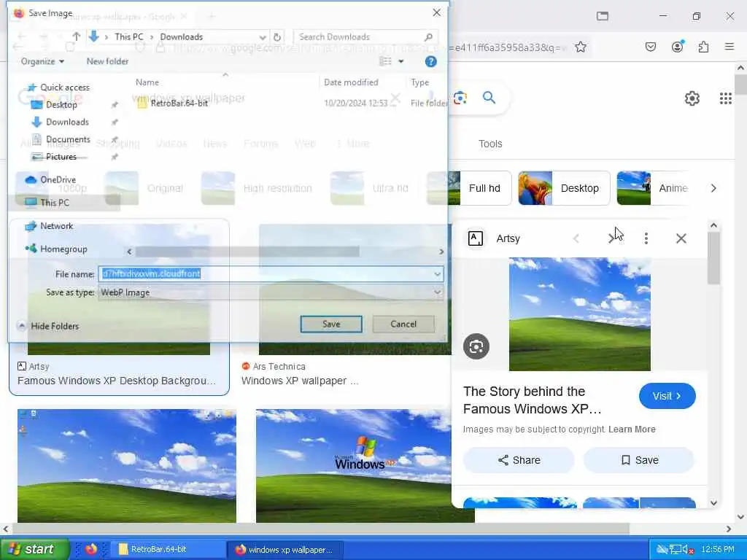
Task: Bookmark this page with the star icon
Action: pyautogui.click(x=580, y=47)
